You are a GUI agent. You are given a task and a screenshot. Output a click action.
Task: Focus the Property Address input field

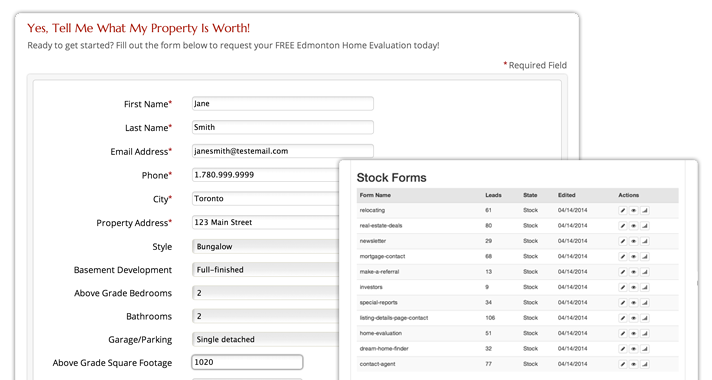pos(266,222)
